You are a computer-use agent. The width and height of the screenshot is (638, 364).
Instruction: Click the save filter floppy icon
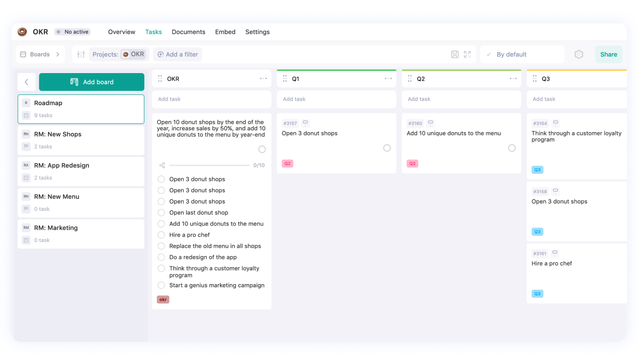point(455,54)
